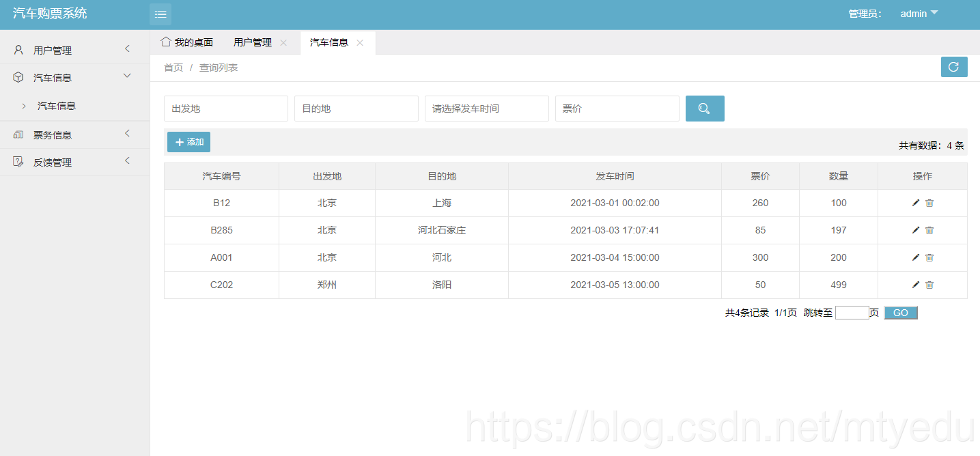Click the 操作 column header
Image resolution: width=980 pixels, height=456 pixels.
923,176
